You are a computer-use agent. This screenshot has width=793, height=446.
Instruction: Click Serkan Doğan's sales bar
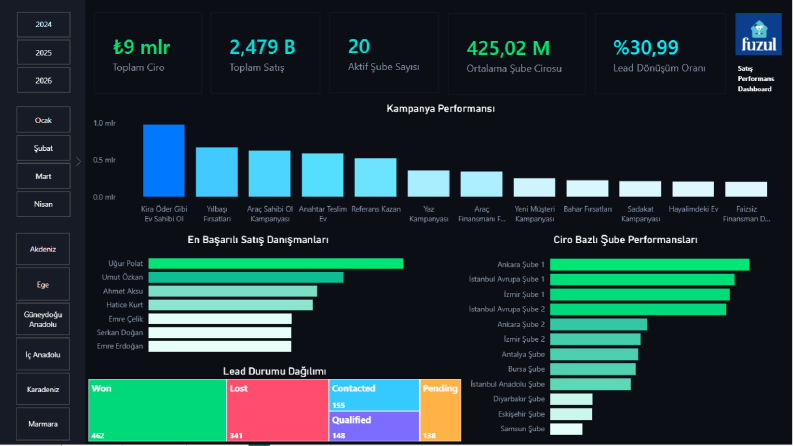point(220,333)
